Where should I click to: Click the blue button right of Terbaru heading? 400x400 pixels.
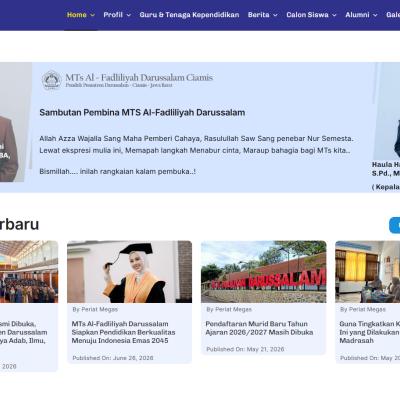pos(395,225)
